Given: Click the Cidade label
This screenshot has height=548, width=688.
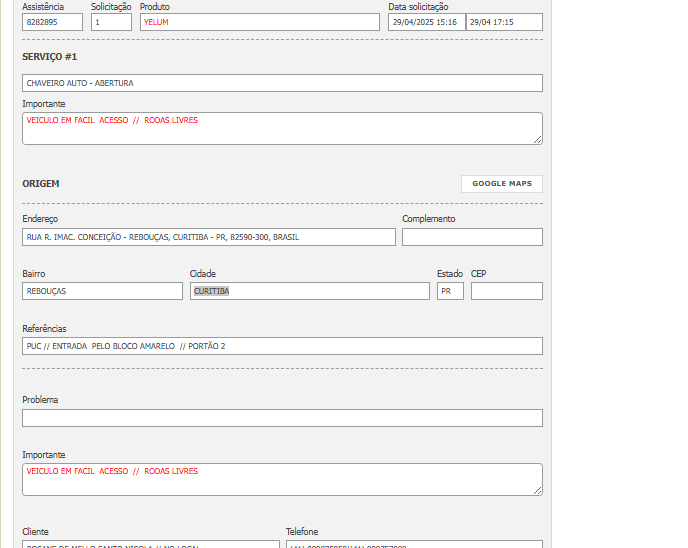Looking at the screenshot, I should 203,273.
